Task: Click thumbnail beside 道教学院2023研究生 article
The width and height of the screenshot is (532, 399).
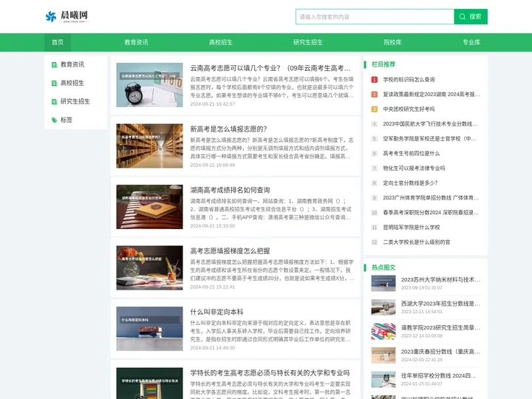Action: click(x=383, y=332)
